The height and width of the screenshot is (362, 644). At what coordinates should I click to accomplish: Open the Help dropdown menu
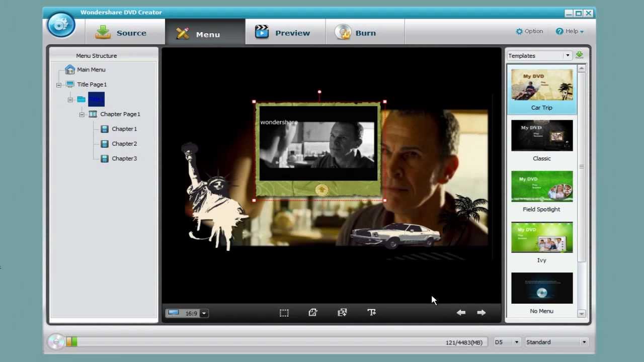click(x=570, y=31)
